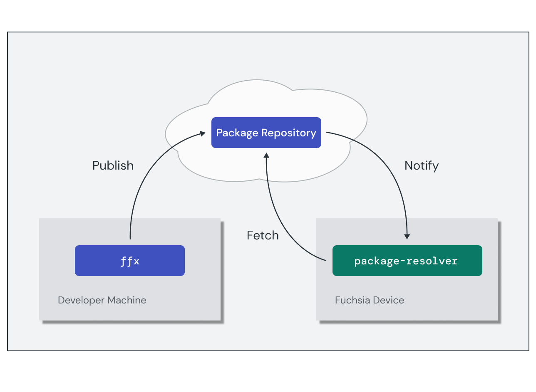
Task: Click the arrowhead pointing into package-resolver
Action: pos(407,237)
